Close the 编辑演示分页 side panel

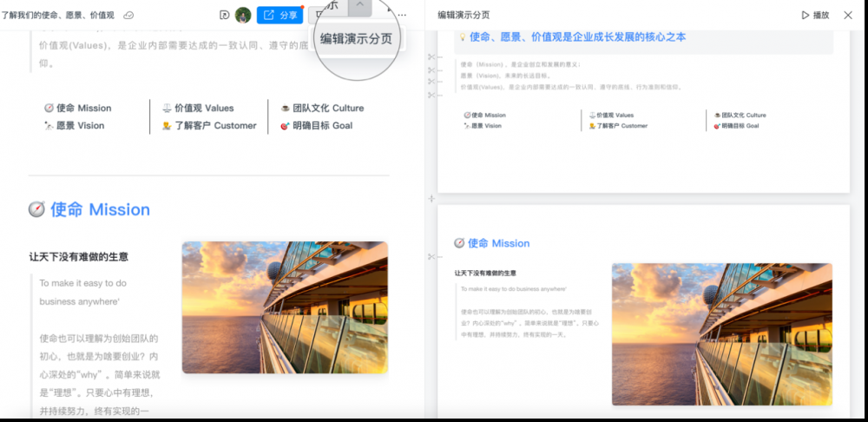[x=848, y=15]
